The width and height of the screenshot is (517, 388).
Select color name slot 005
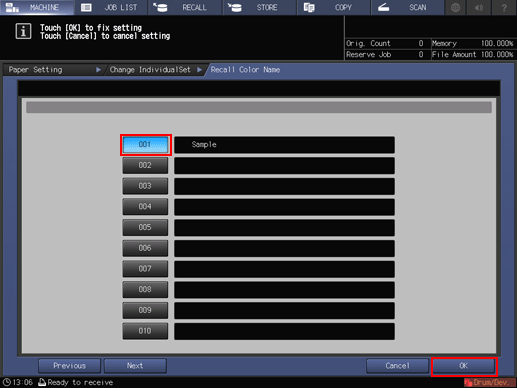click(145, 227)
